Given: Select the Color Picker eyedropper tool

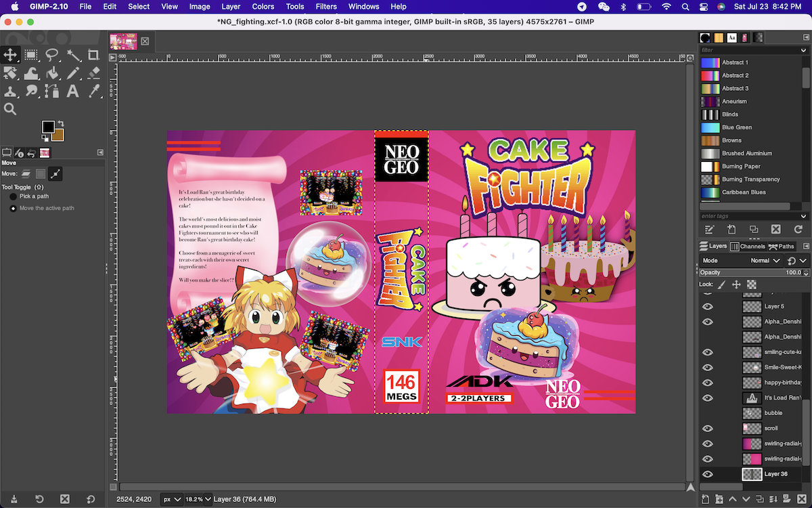Looking at the screenshot, I should [94, 91].
